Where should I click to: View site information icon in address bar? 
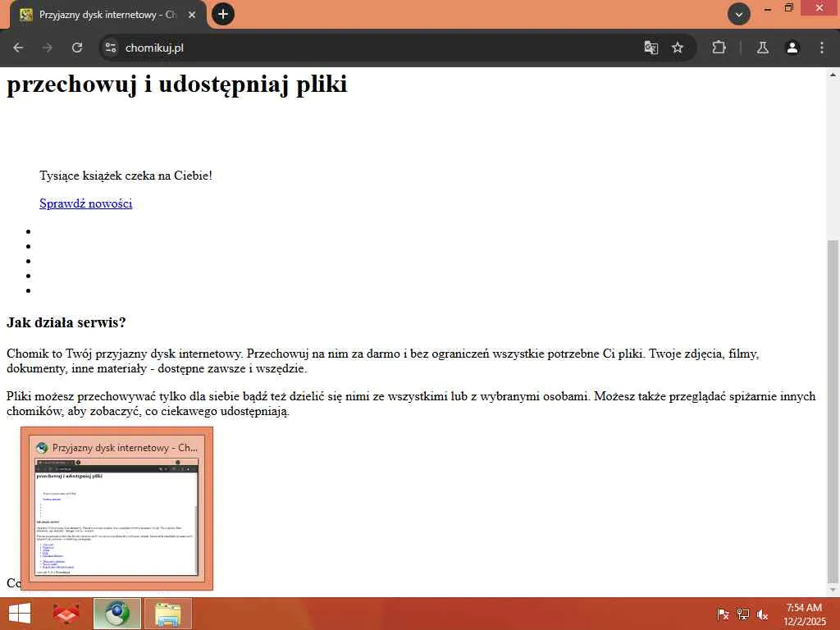111,48
